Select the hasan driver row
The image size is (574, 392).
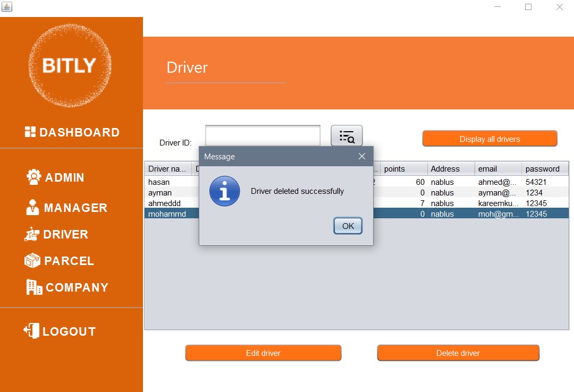pos(357,182)
